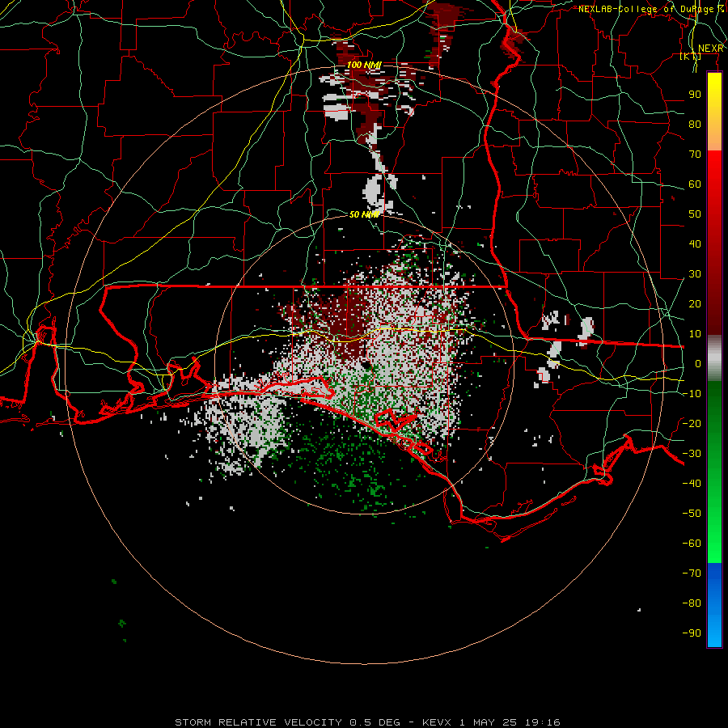Pick the bright red segment of color bar
This screenshot has width=728, height=728.
pyautogui.click(x=714, y=243)
